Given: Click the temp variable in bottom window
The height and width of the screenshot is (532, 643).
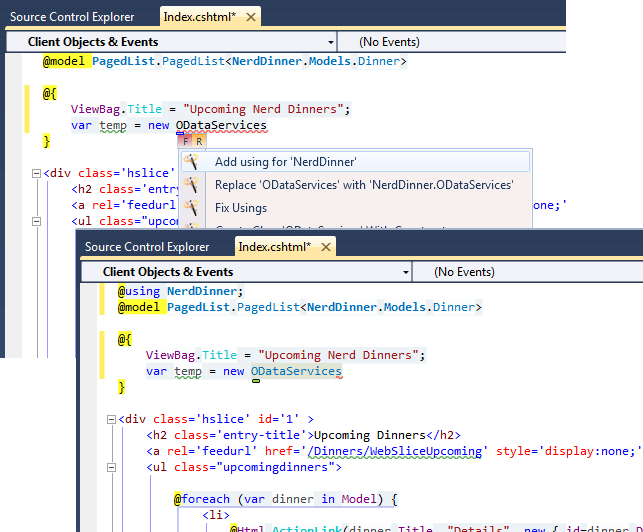Looking at the screenshot, I should pyautogui.click(x=188, y=371).
